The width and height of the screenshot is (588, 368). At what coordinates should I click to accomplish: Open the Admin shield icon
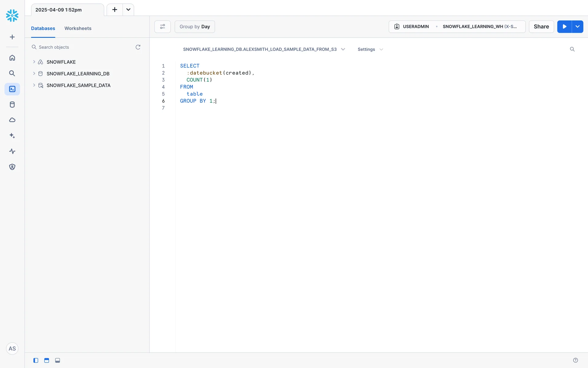(x=12, y=167)
